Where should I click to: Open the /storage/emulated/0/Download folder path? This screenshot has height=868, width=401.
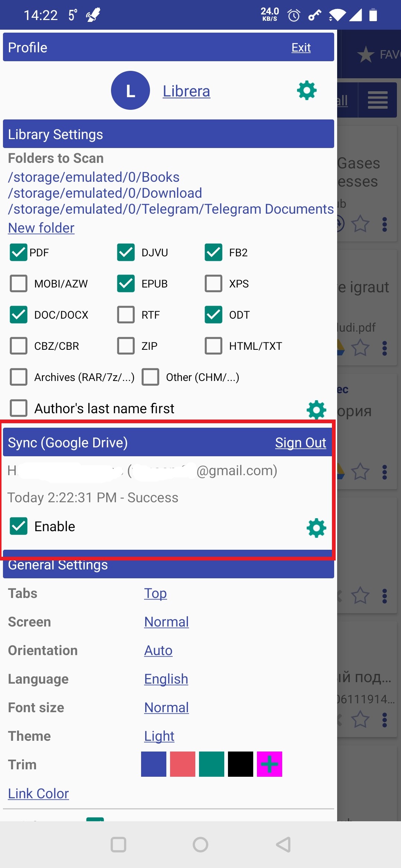click(105, 193)
